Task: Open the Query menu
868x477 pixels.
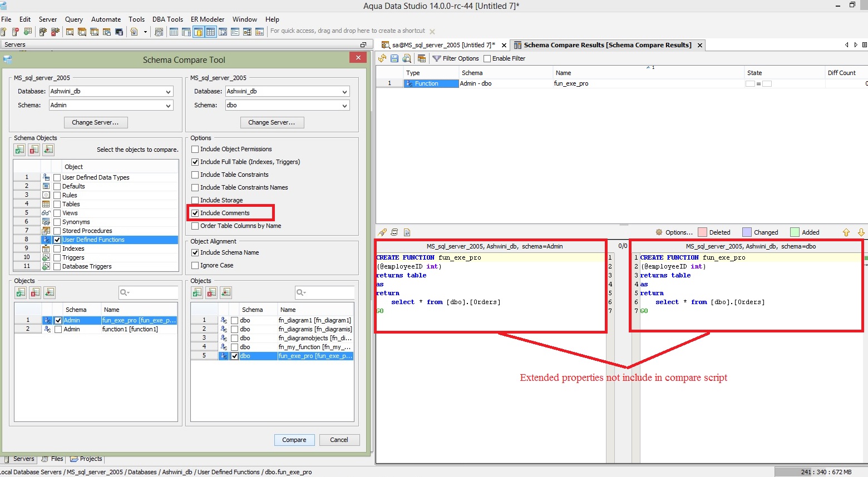Action: pyautogui.click(x=74, y=19)
